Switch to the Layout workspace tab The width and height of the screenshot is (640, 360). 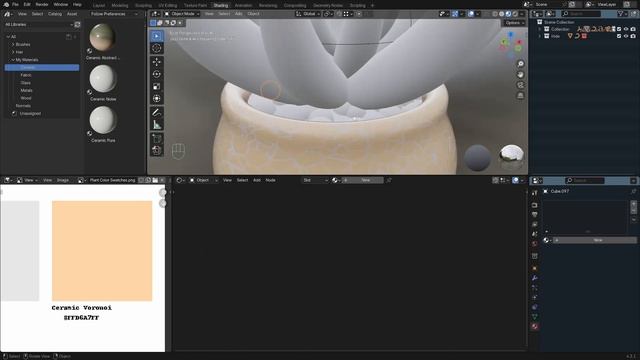pos(99,5)
